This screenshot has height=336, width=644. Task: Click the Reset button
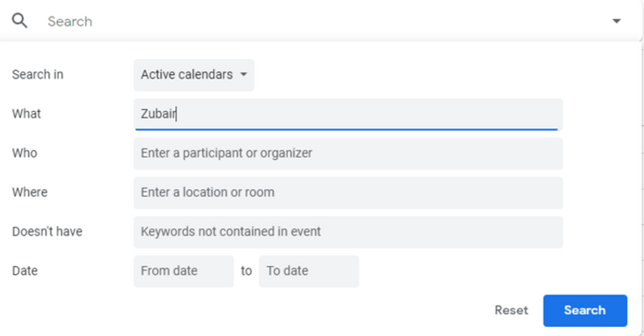tap(511, 310)
